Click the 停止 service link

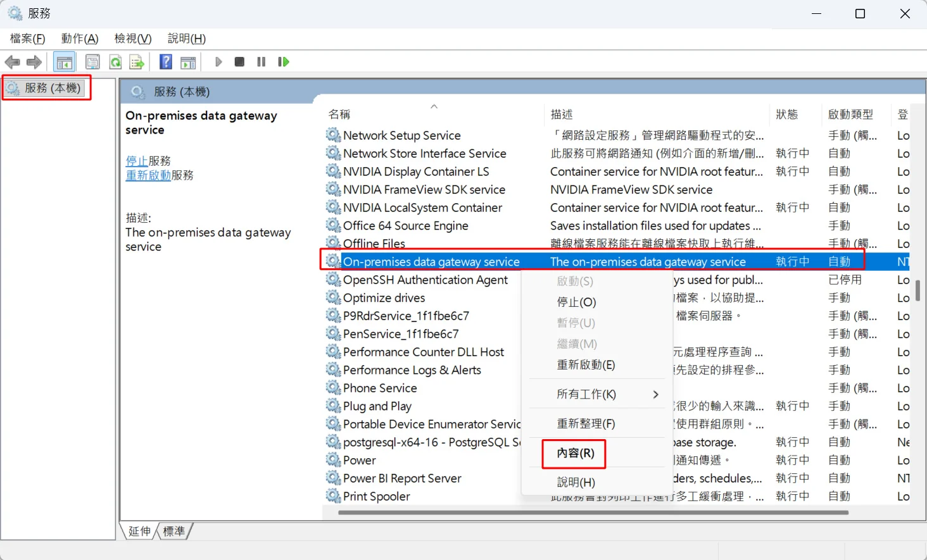(137, 161)
